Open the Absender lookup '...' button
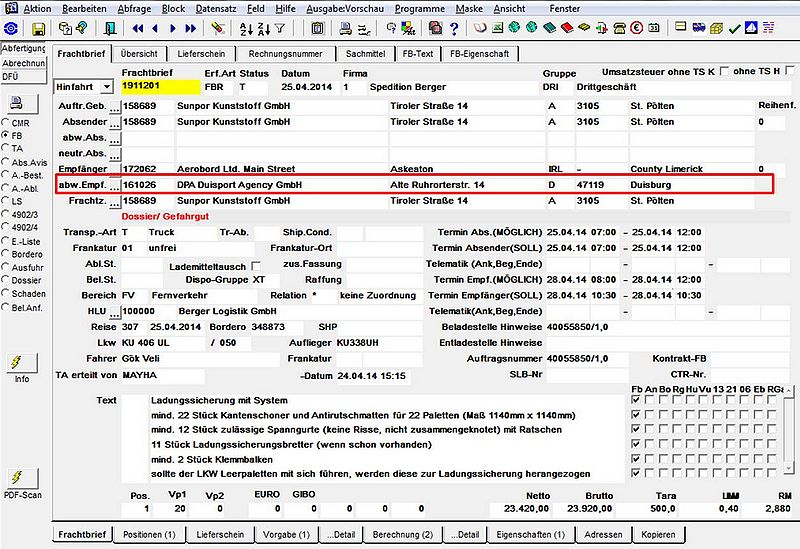 point(115,122)
